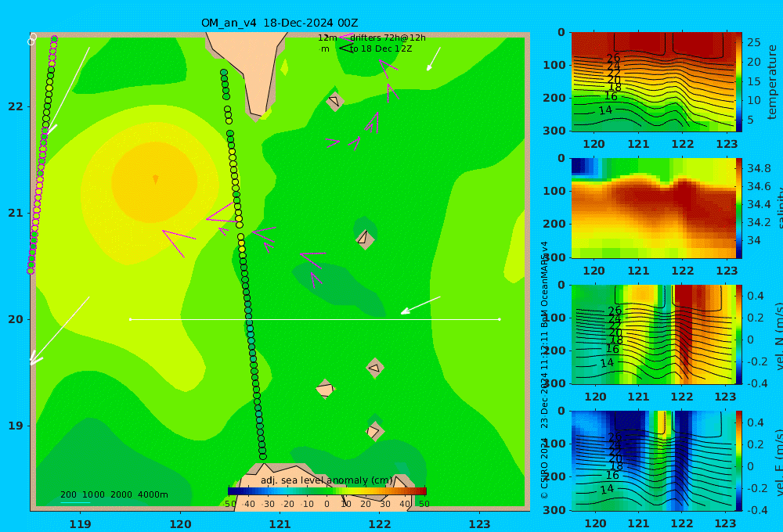Screen dimensions: 783x532
Task: Click the Luzon coastline at the map bottom
Action: click(319, 487)
